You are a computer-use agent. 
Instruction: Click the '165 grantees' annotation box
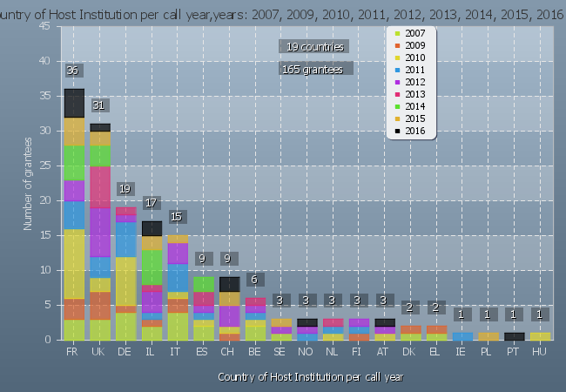click(x=315, y=69)
